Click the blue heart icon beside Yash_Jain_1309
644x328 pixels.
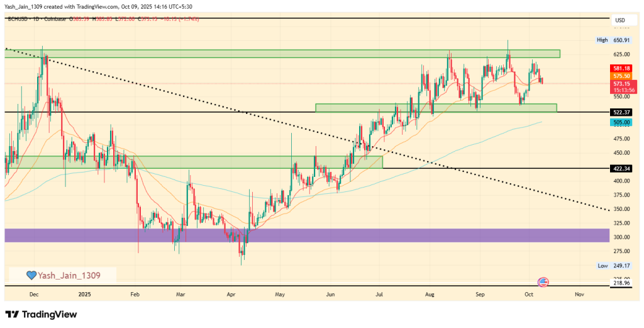[30, 275]
